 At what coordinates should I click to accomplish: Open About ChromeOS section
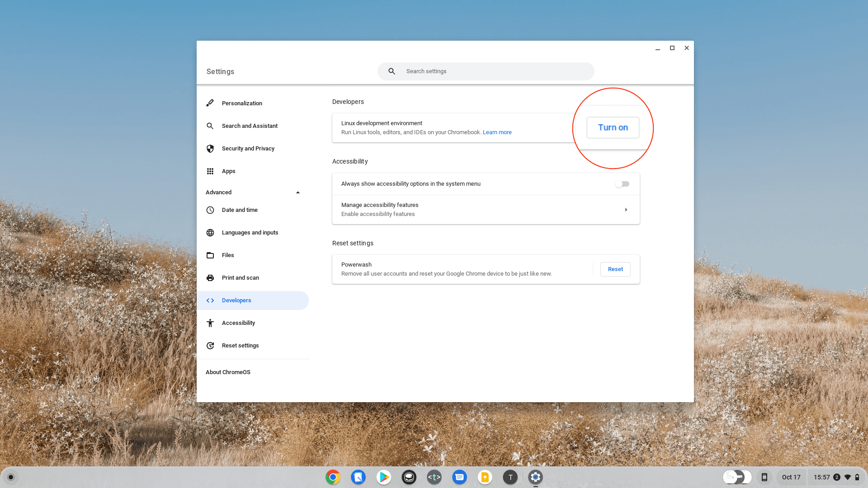point(228,372)
